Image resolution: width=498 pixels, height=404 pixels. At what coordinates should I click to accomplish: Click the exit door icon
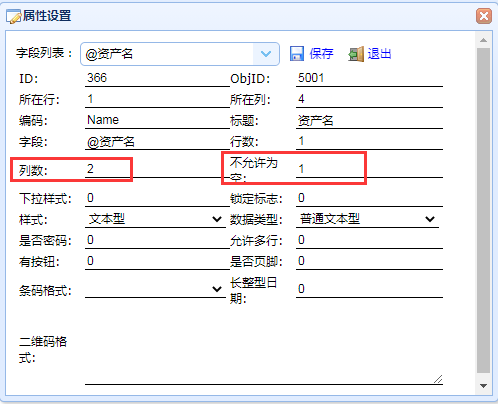(x=356, y=54)
